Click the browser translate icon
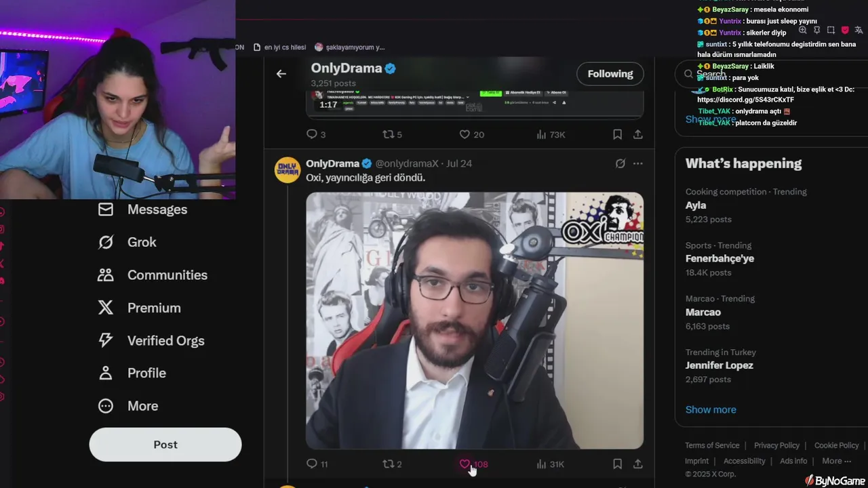Screen dimensions: 868x488 pyautogui.click(x=859, y=30)
